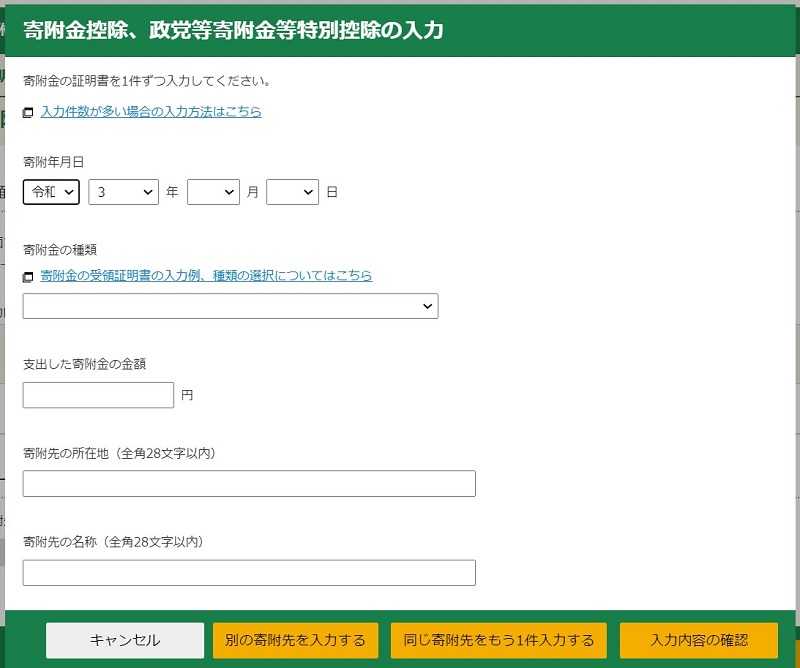
Task: Open the era dropdown showing 令和
Action: coord(50,191)
